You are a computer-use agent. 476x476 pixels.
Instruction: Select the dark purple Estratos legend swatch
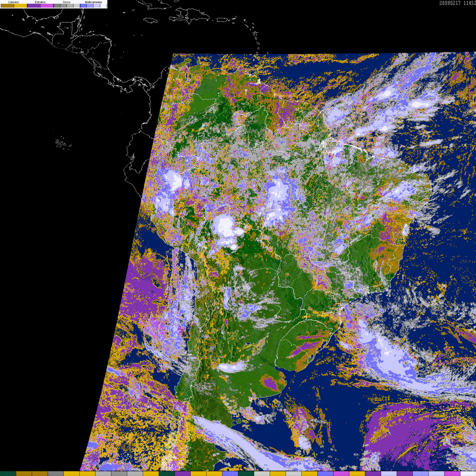34,5
